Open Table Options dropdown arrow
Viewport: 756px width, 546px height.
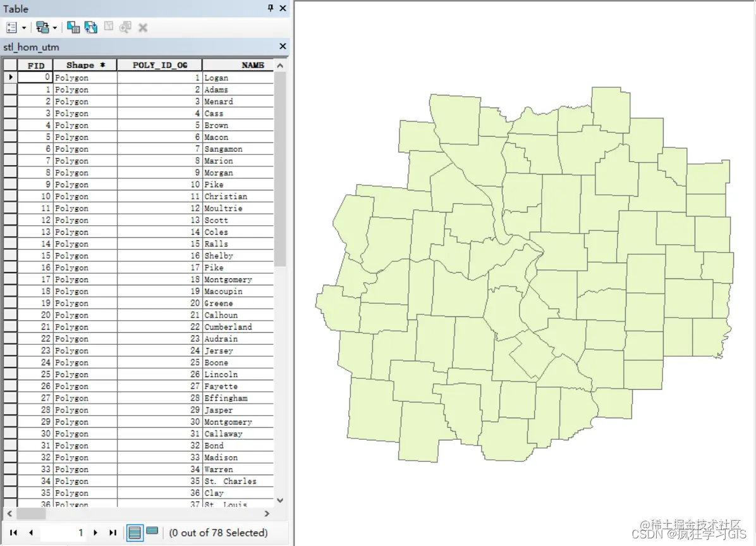[24, 28]
